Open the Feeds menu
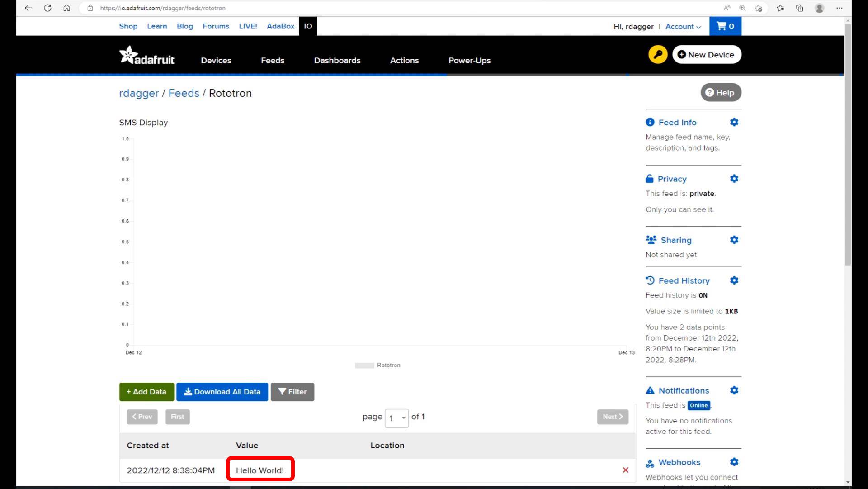Viewport: 868px width, 489px height. (x=273, y=61)
